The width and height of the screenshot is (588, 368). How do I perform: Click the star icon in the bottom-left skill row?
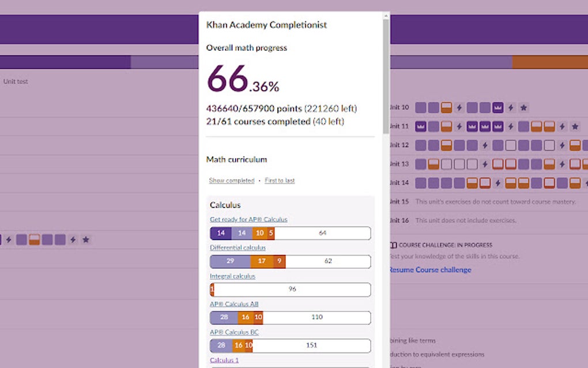[x=85, y=239]
